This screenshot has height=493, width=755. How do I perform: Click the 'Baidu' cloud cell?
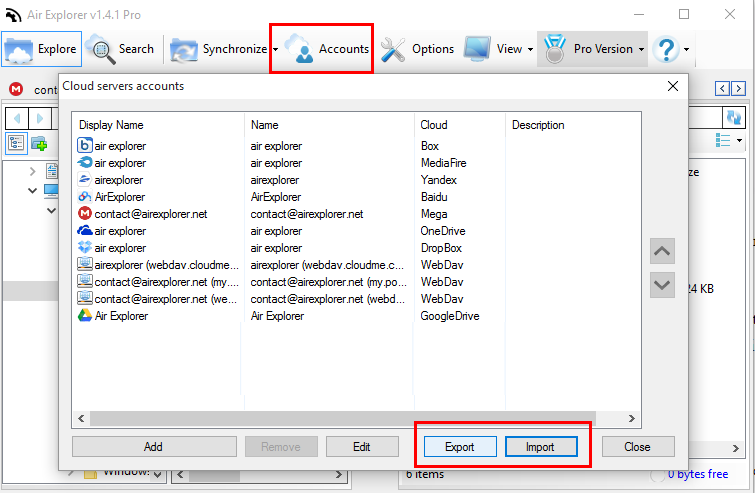434,196
